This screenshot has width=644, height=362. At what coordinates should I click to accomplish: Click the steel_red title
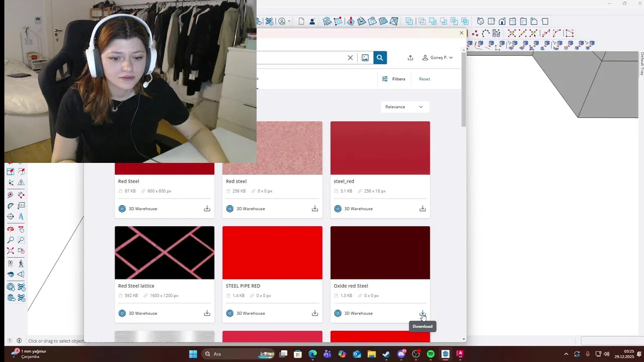[x=344, y=181]
